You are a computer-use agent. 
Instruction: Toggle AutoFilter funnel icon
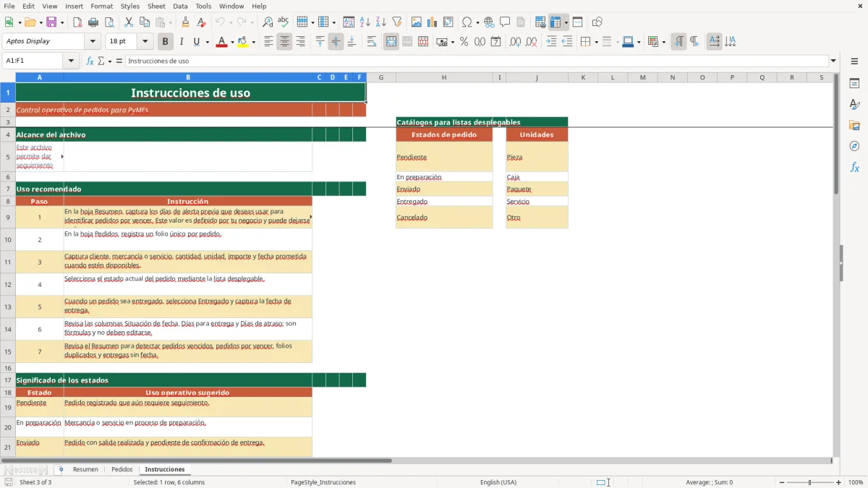coord(397,22)
